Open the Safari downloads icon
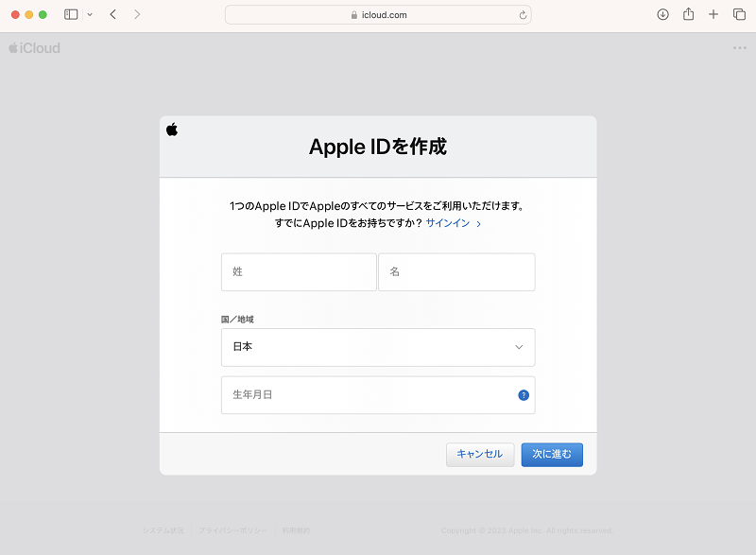756x555 pixels. click(663, 14)
